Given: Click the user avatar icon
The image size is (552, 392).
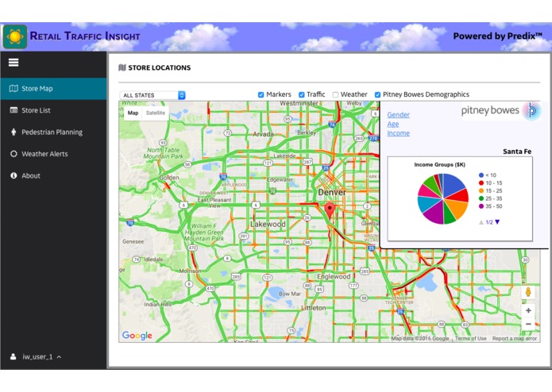Looking at the screenshot, I should tap(13, 356).
